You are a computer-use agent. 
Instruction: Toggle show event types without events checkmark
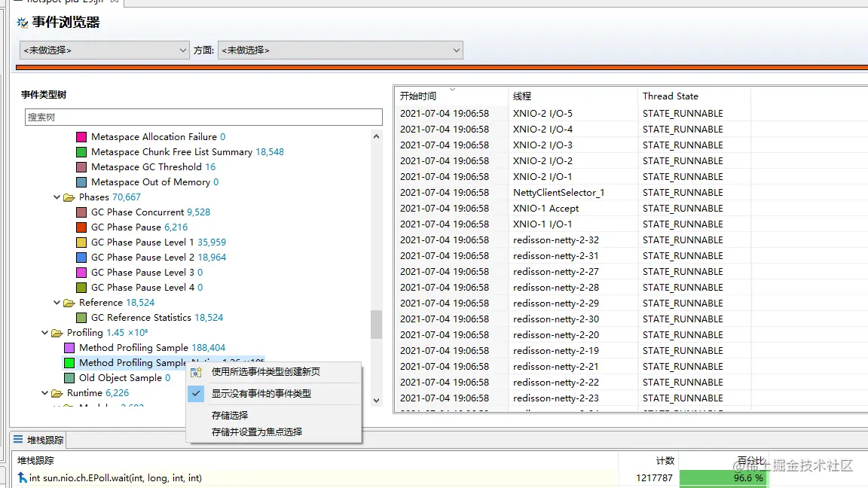point(196,393)
